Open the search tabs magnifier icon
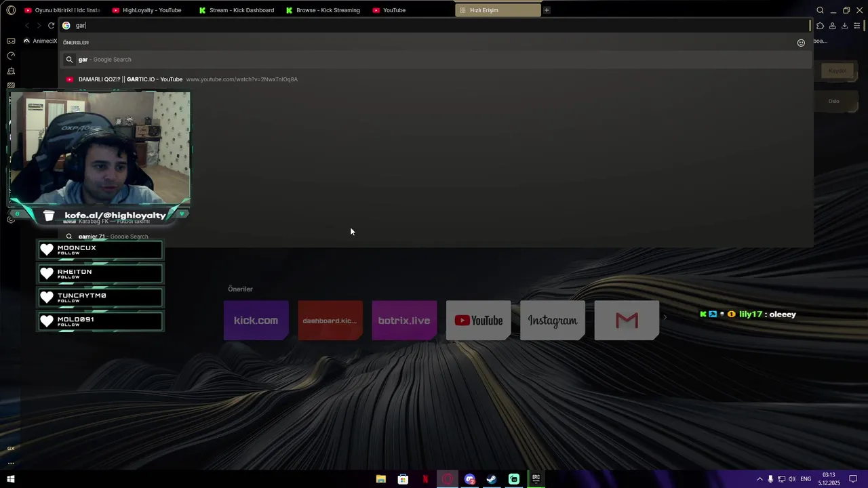This screenshot has height=488, width=868. coord(820,10)
